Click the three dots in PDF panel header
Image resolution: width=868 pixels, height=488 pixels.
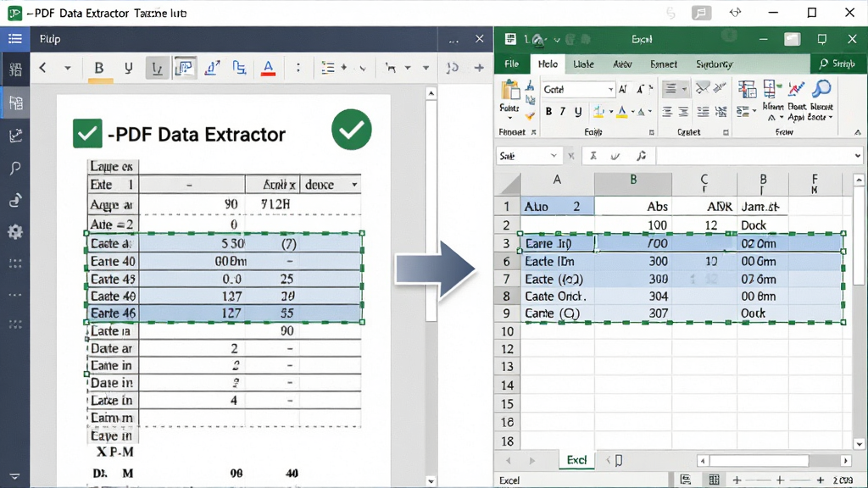(x=454, y=40)
